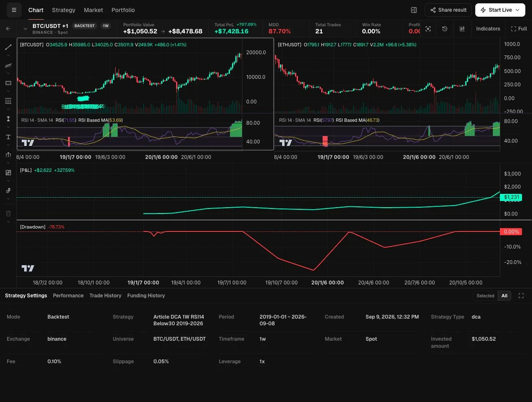Viewport: 532px width, 402px height.
Task: Open the hamburger menu
Action: click(14, 10)
